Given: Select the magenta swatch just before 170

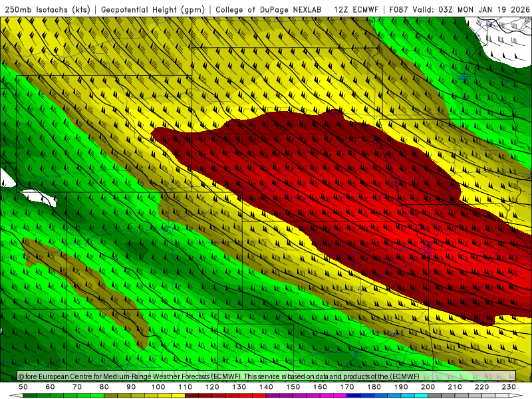Looking at the screenshot, I should (x=340, y=395).
